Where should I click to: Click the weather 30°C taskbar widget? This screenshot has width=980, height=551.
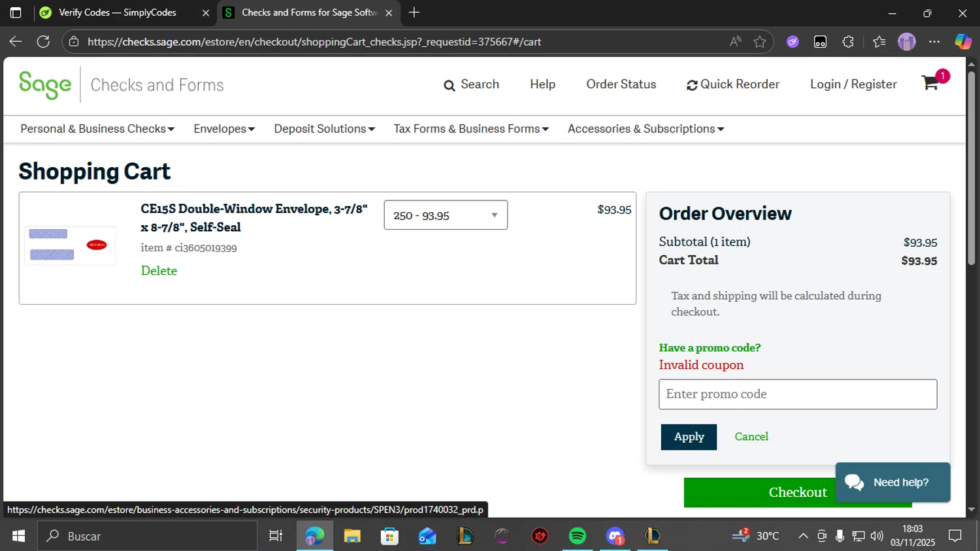pos(755,536)
